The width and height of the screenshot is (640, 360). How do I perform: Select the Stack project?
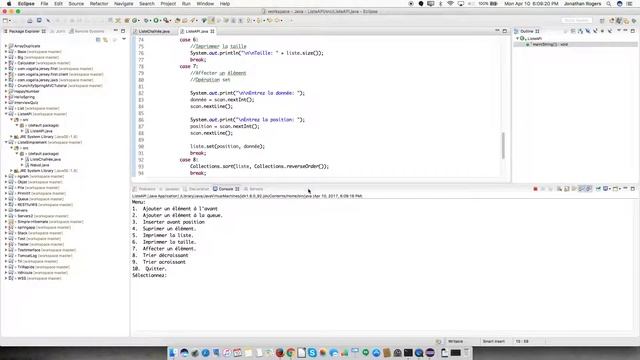coord(22,233)
